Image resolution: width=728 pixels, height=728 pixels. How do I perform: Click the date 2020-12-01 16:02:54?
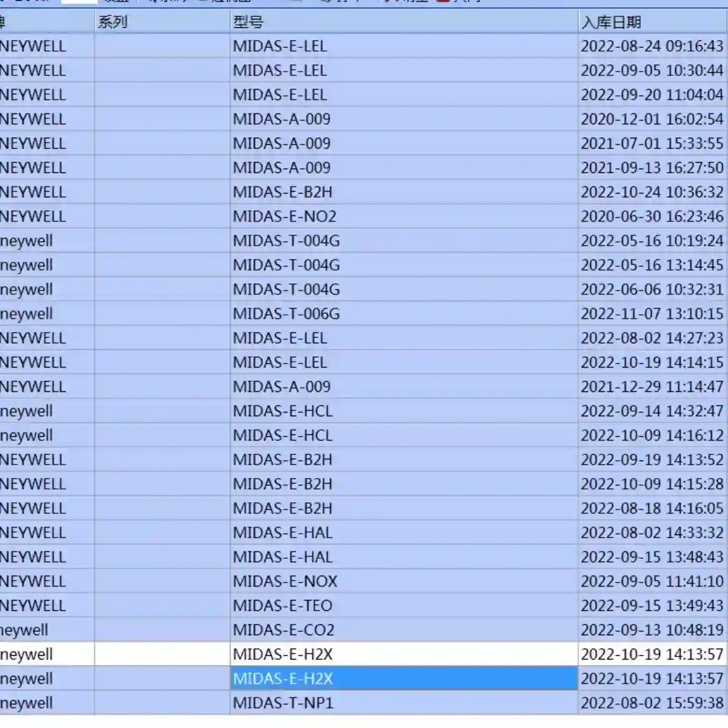pos(652,119)
